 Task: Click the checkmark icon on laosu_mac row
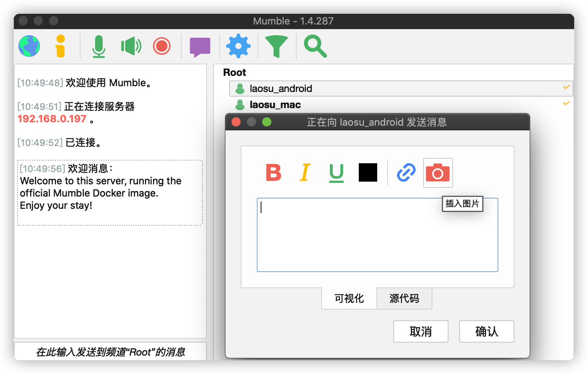click(x=567, y=103)
